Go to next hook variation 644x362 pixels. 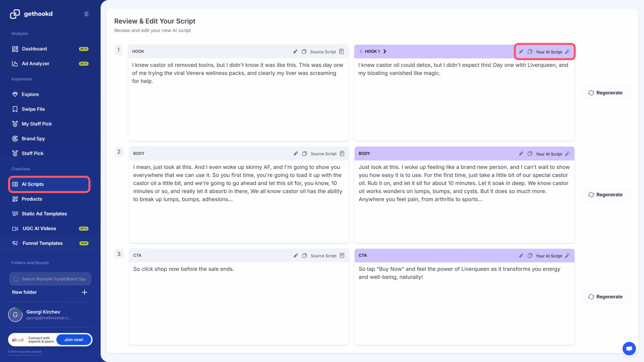(x=385, y=51)
